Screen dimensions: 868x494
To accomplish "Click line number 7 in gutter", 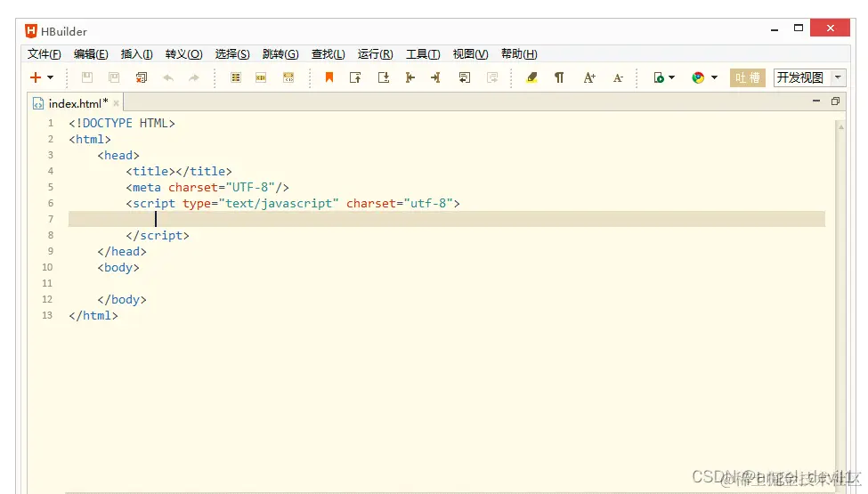I will (51, 219).
